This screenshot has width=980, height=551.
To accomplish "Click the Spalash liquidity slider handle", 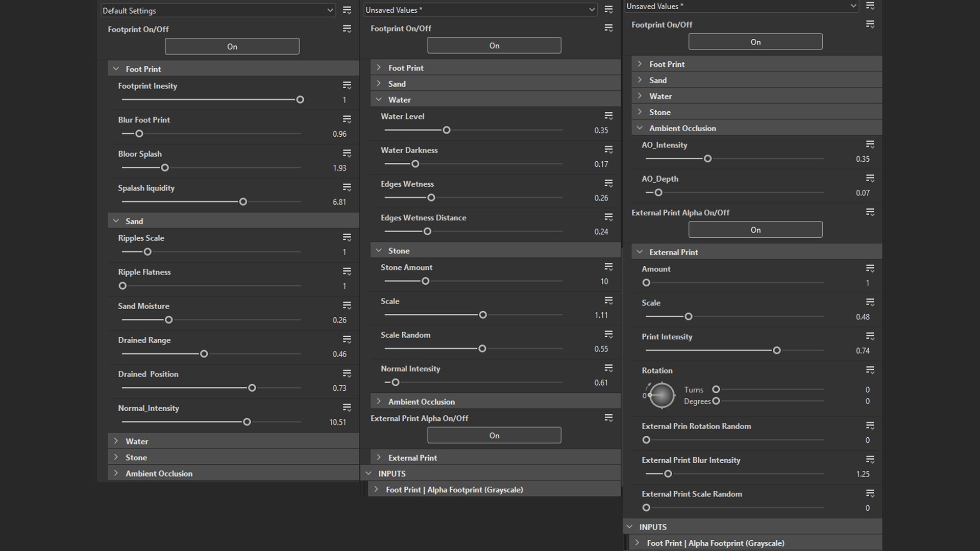I will [x=243, y=202].
